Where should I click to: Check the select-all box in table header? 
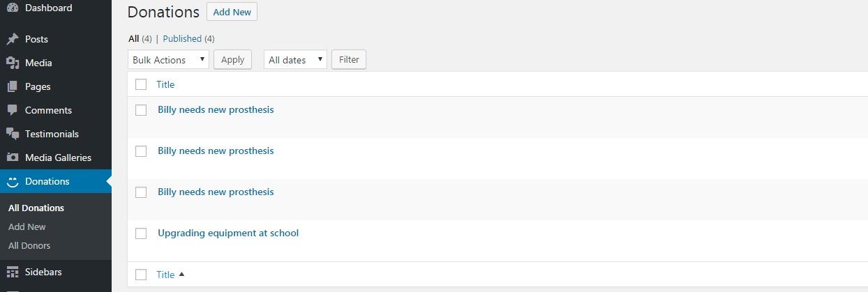[141, 84]
